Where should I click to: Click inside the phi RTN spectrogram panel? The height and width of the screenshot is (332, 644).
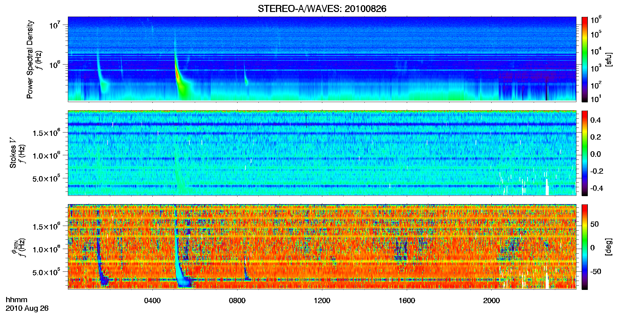tap(322, 247)
